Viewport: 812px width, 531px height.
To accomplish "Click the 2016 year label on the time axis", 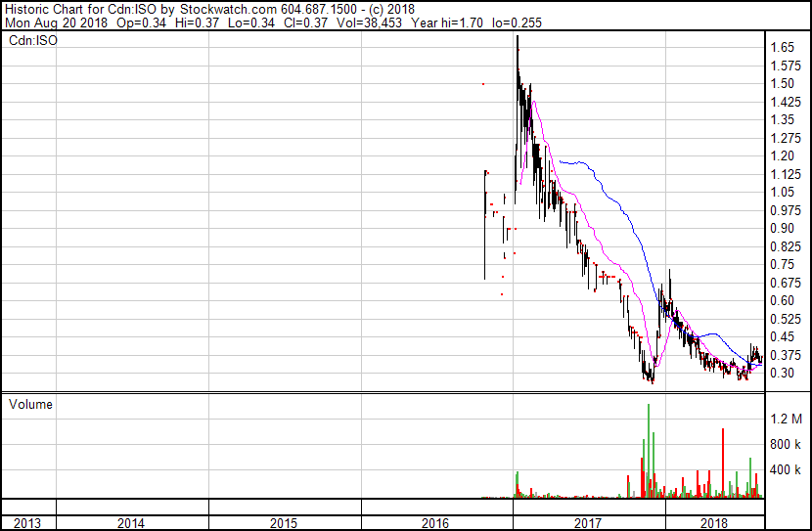I will tap(435, 523).
